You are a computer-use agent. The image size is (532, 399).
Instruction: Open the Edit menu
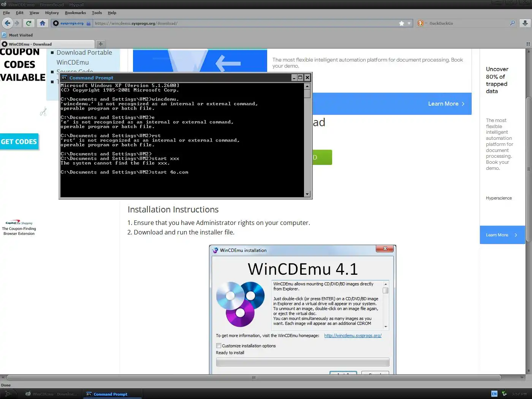tap(20, 13)
